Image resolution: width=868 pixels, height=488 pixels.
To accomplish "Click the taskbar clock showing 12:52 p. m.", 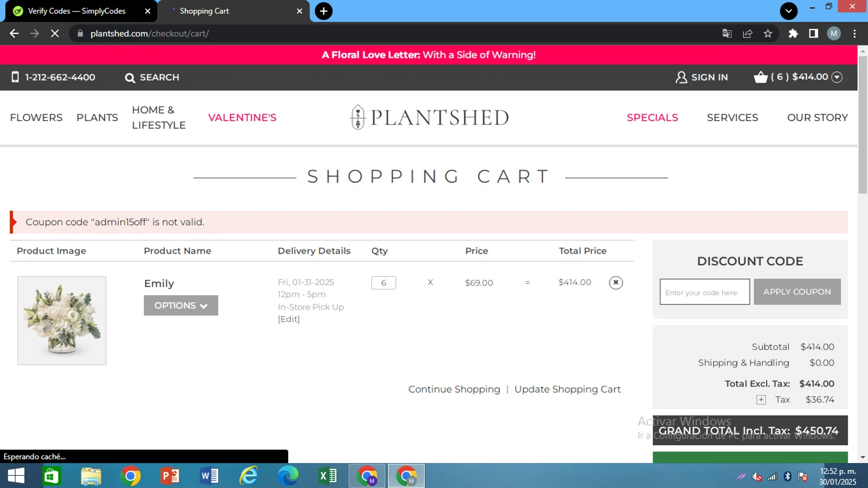I will click(x=837, y=476).
